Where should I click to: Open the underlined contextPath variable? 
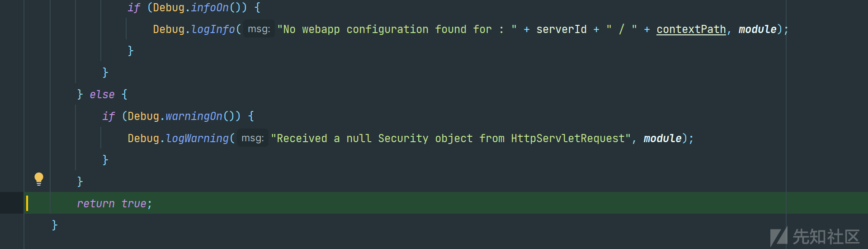pos(691,29)
